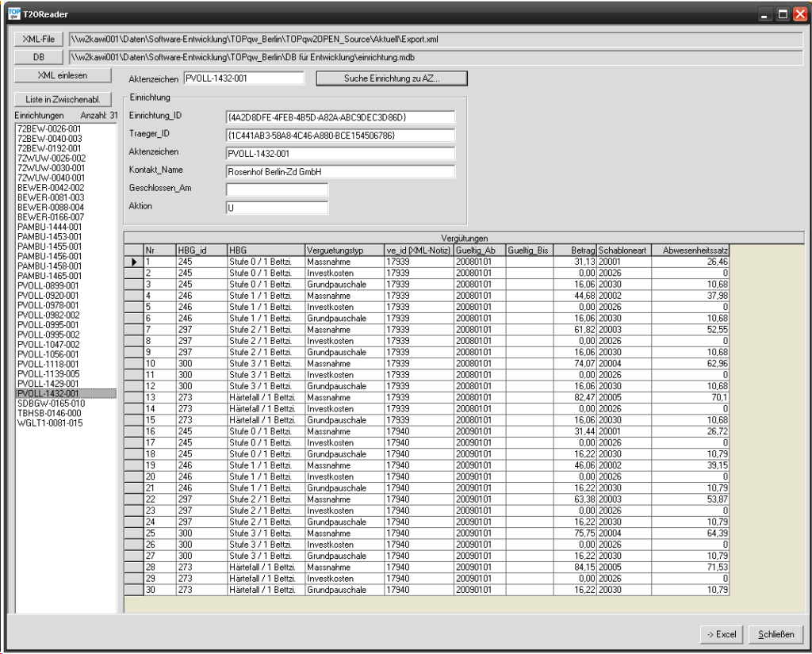Click the XML einlesen button
The width and height of the screenshot is (812, 654).
tap(63, 75)
